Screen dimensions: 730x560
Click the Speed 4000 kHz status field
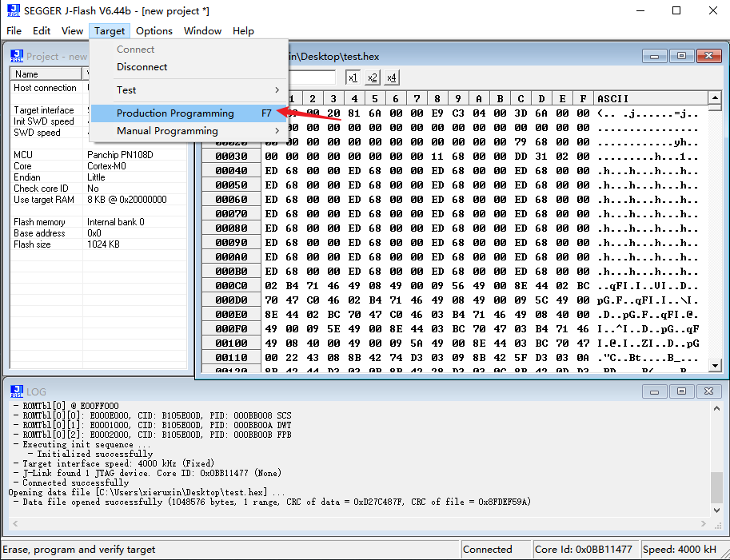tap(685, 550)
